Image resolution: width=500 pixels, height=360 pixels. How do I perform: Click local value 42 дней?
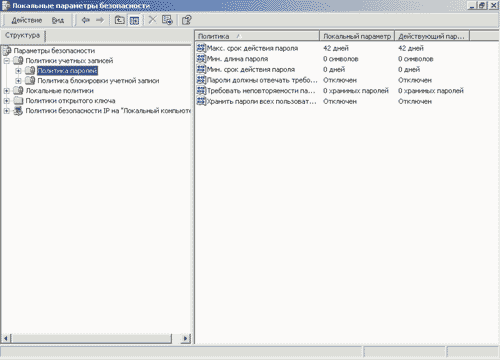[x=336, y=48]
